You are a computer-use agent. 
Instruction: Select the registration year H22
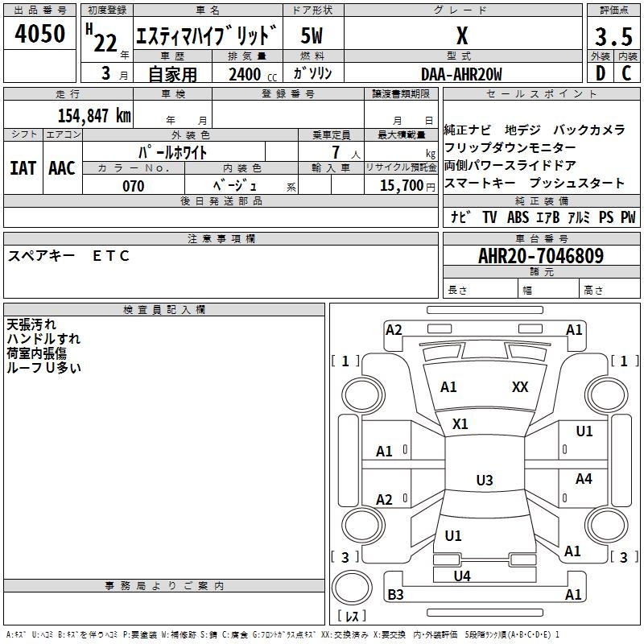[101, 38]
